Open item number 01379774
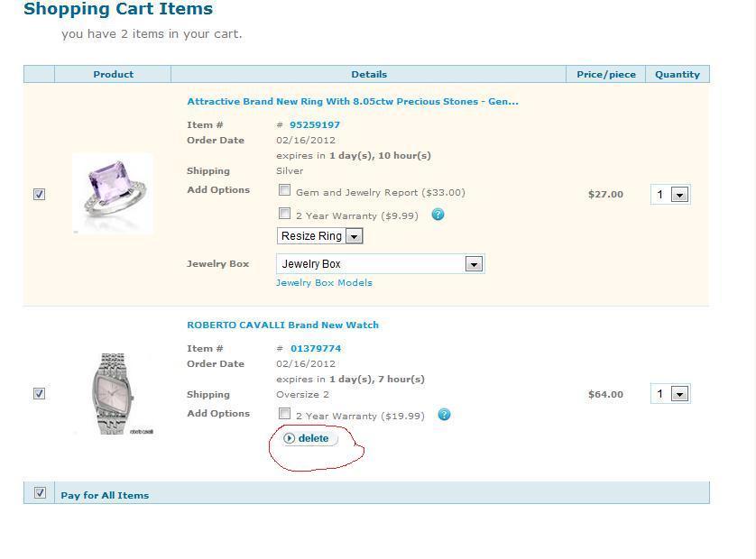 point(316,348)
